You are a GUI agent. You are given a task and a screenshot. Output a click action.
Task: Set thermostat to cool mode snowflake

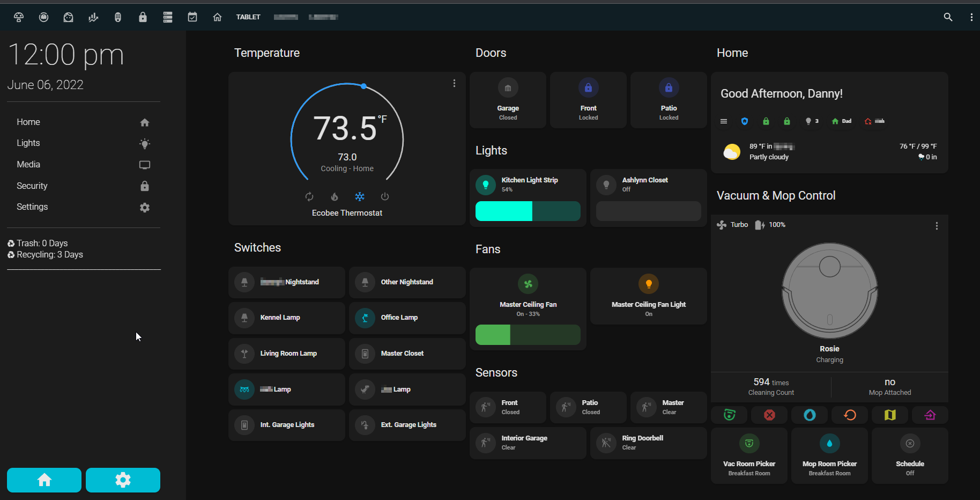[360, 196]
